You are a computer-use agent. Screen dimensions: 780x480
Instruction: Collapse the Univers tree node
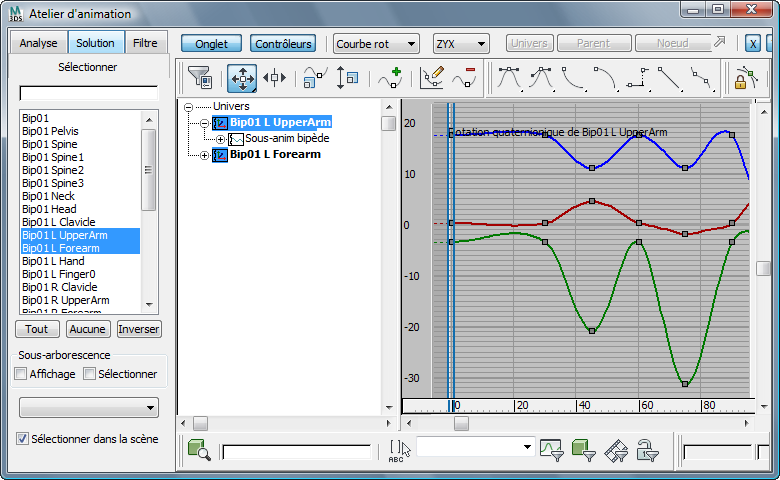[x=189, y=107]
